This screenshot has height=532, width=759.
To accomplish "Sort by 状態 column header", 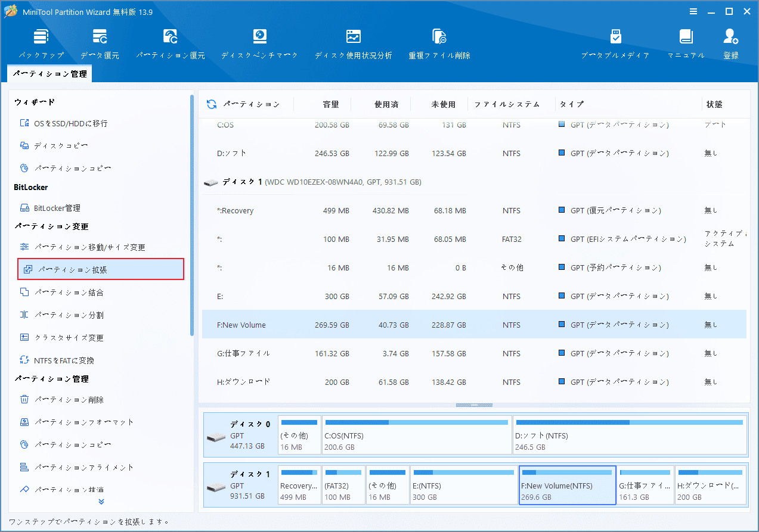I will point(714,104).
